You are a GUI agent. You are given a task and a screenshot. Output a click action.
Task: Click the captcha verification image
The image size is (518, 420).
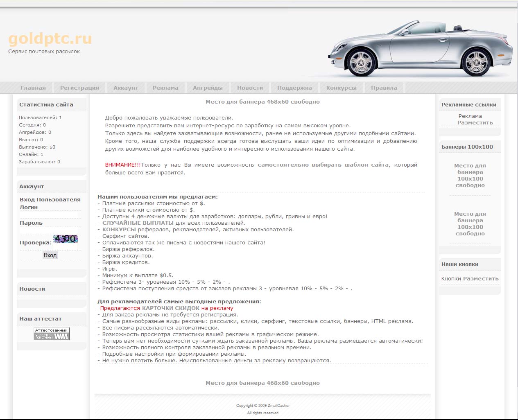[x=65, y=239]
